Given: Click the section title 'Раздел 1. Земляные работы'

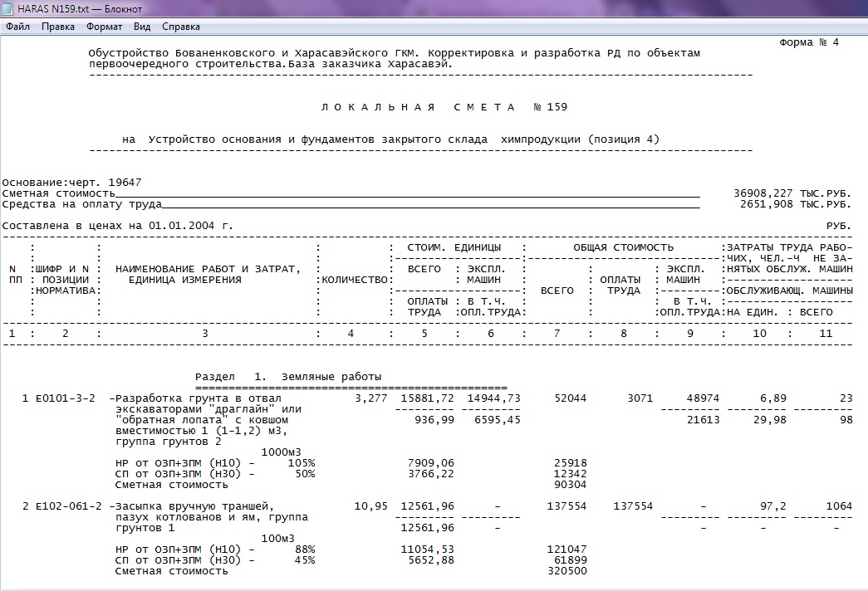Looking at the screenshot, I should click(288, 377).
